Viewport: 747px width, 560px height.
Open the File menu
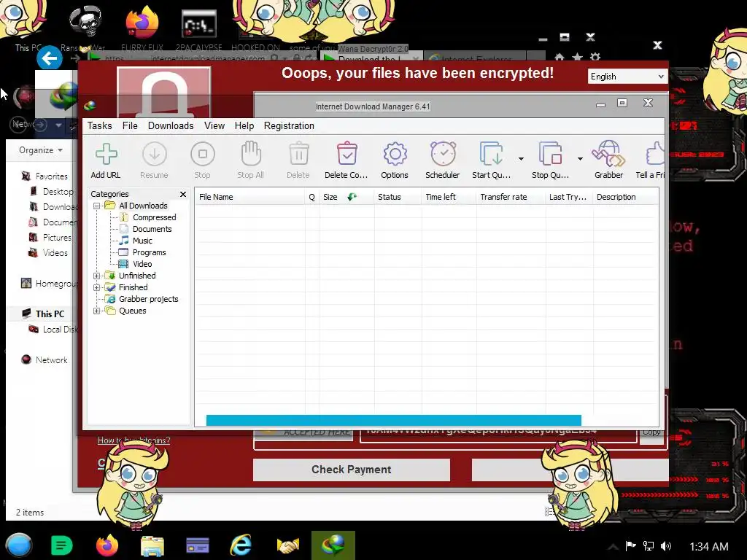pos(130,125)
